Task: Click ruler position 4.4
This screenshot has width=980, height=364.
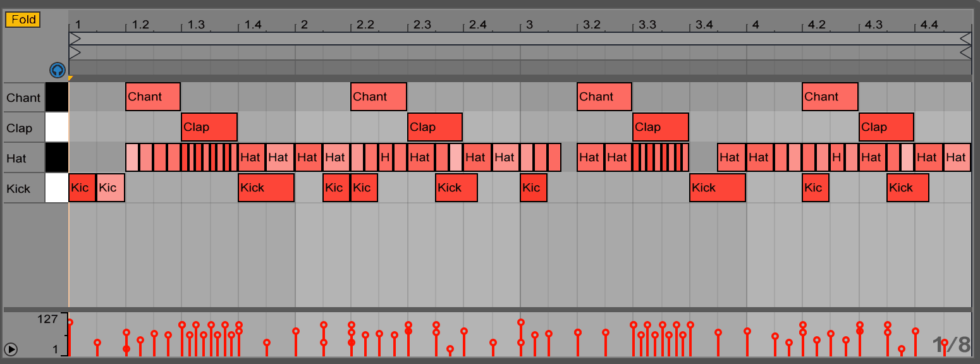Action: click(929, 25)
